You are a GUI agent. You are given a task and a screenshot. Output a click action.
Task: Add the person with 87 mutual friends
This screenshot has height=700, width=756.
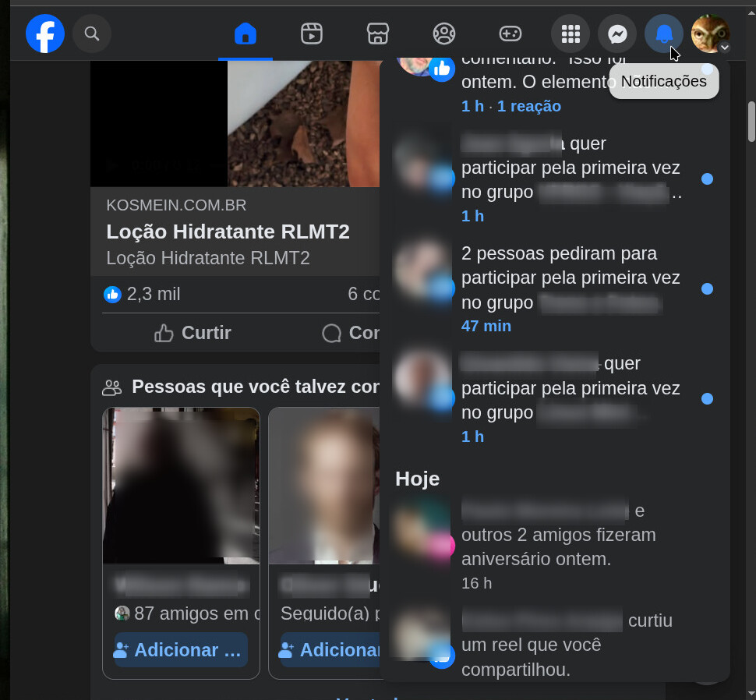pos(181,650)
